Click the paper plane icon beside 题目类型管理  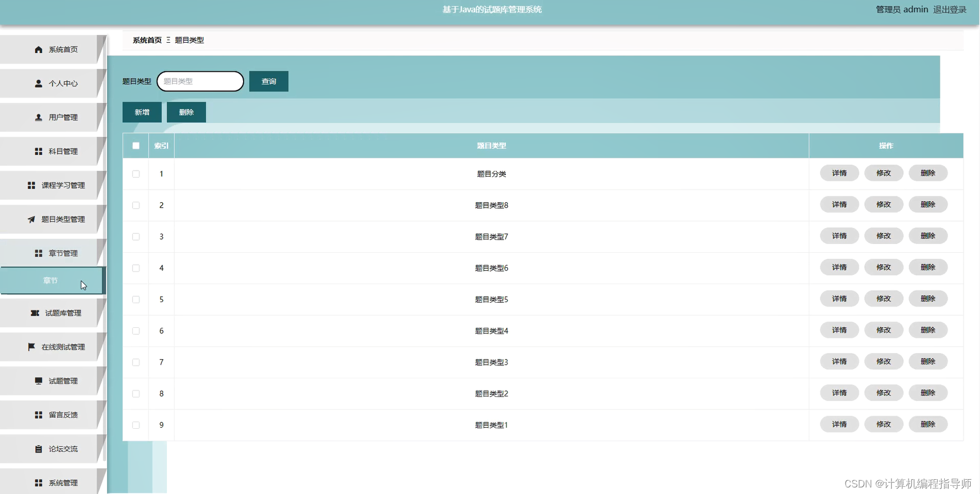point(31,219)
